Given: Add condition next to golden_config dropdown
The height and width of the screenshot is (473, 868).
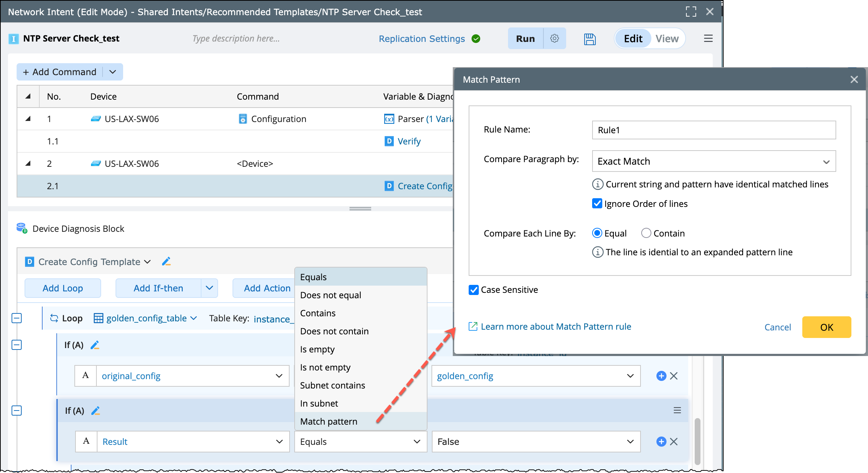Looking at the screenshot, I should click(x=661, y=376).
